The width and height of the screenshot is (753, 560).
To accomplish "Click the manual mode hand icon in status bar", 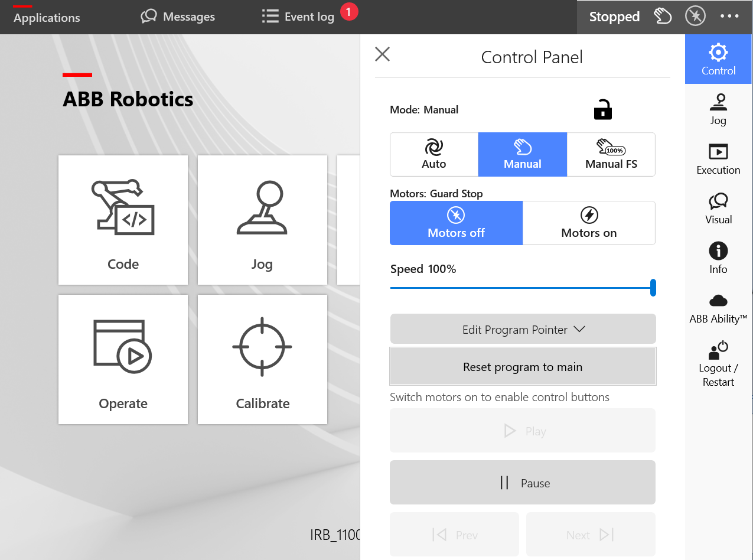I will (x=663, y=17).
